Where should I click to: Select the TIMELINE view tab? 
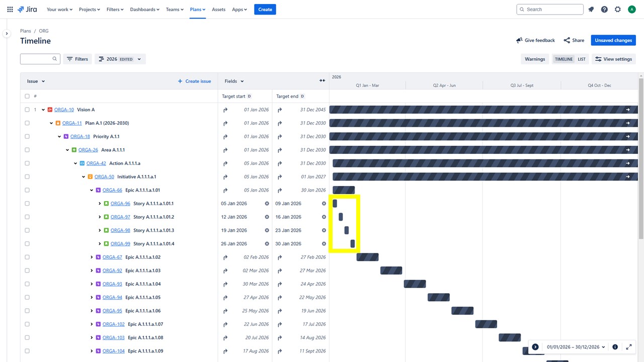click(x=563, y=59)
